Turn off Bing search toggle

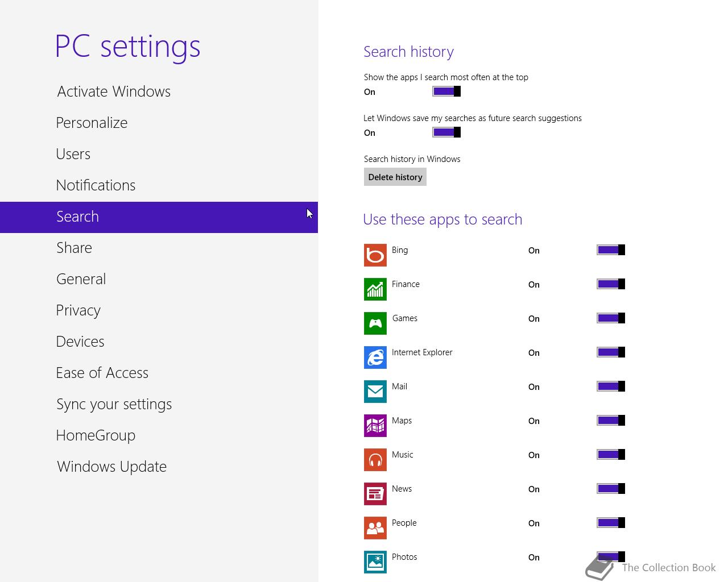pos(611,250)
